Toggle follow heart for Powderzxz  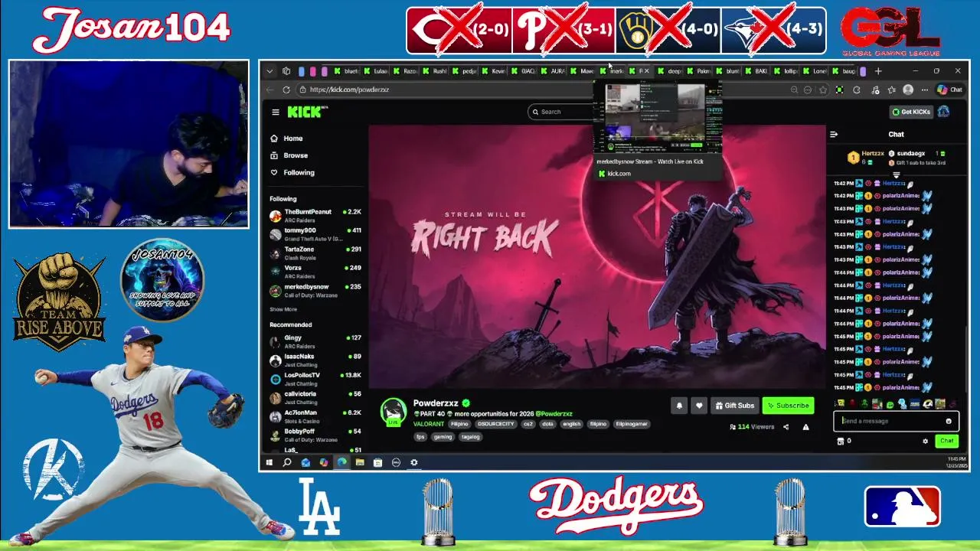pyautogui.click(x=698, y=406)
